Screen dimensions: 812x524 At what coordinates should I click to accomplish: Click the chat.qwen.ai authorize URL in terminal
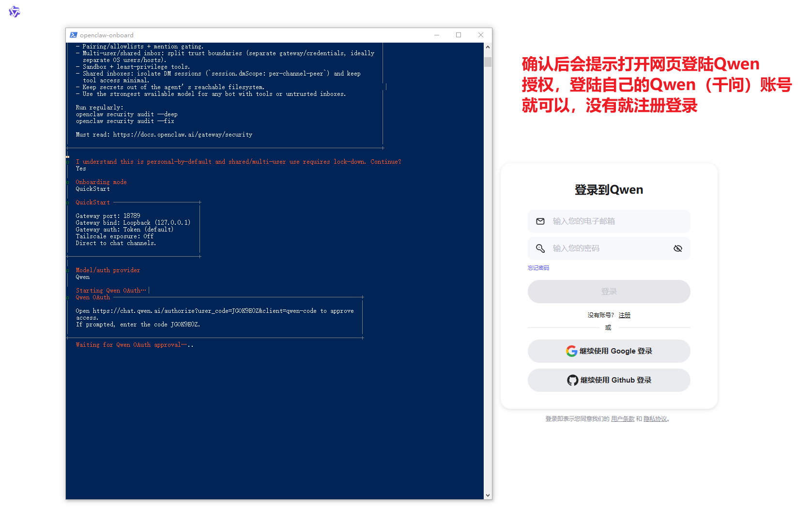(205, 311)
